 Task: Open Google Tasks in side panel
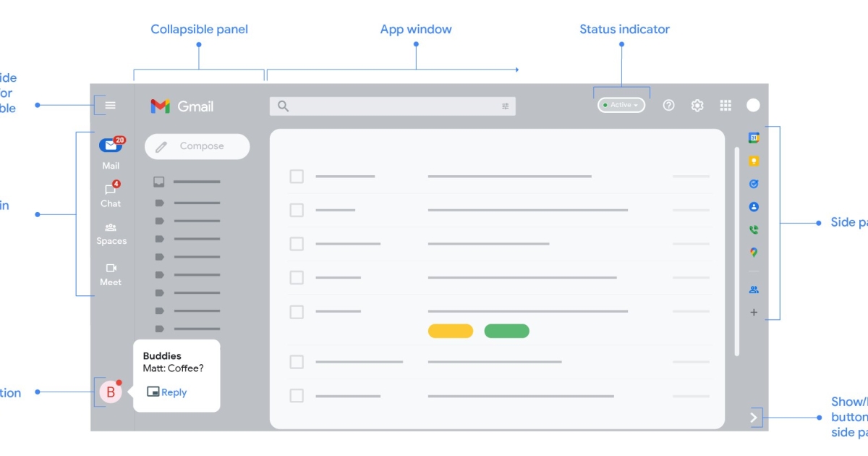point(754,184)
